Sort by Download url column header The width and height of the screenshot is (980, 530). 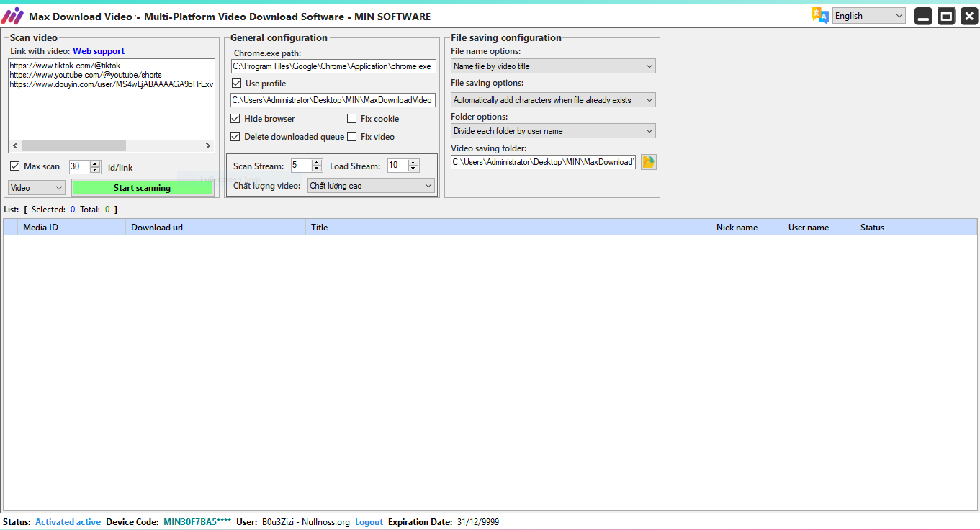click(x=216, y=228)
